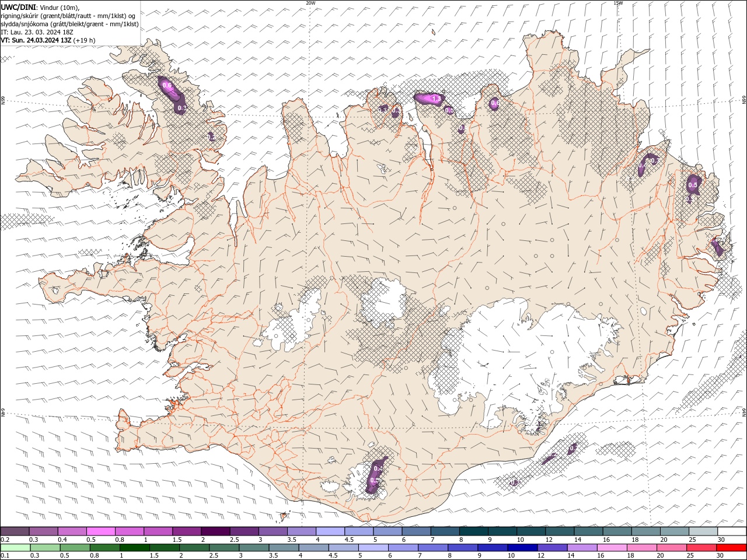Viewport: 747px width, 560px height.
Task: Pick the deep navy blue 10 swatch in the lower legend
Action: click(x=522, y=548)
